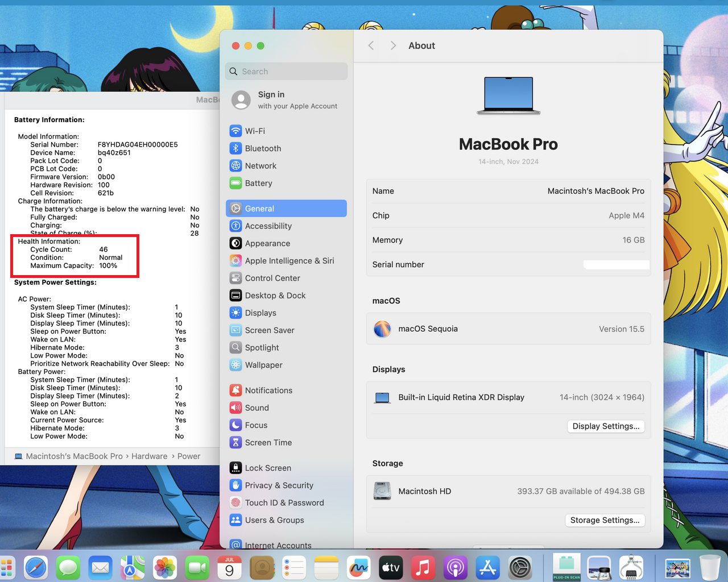Viewport: 728px width, 582px height.
Task: Open Lock Screen settings
Action: tap(286, 468)
